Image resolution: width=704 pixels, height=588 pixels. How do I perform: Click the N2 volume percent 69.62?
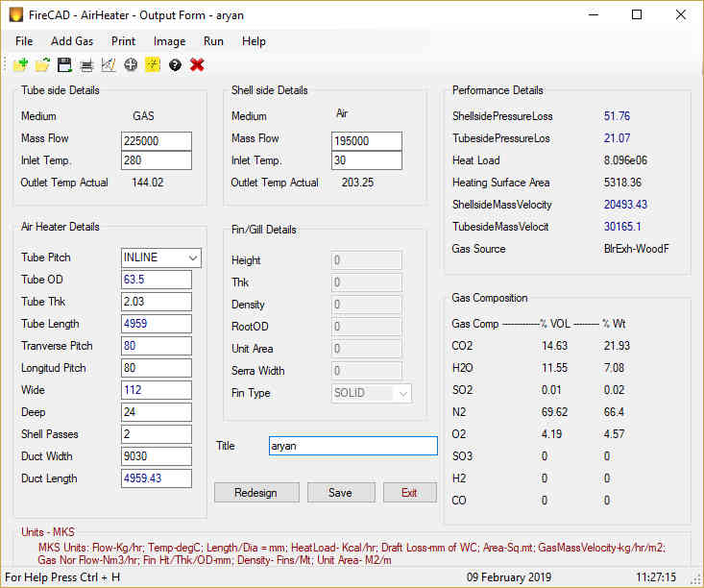(x=554, y=412)
